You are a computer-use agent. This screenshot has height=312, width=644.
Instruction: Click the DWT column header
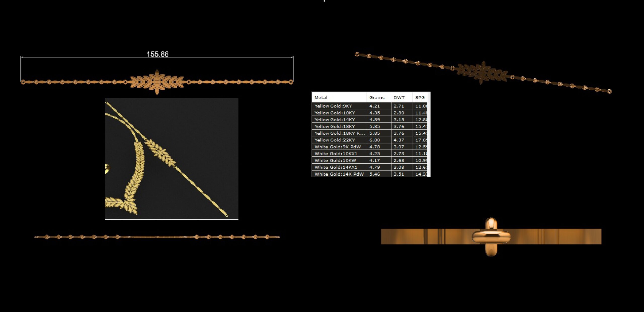point(399,97)
